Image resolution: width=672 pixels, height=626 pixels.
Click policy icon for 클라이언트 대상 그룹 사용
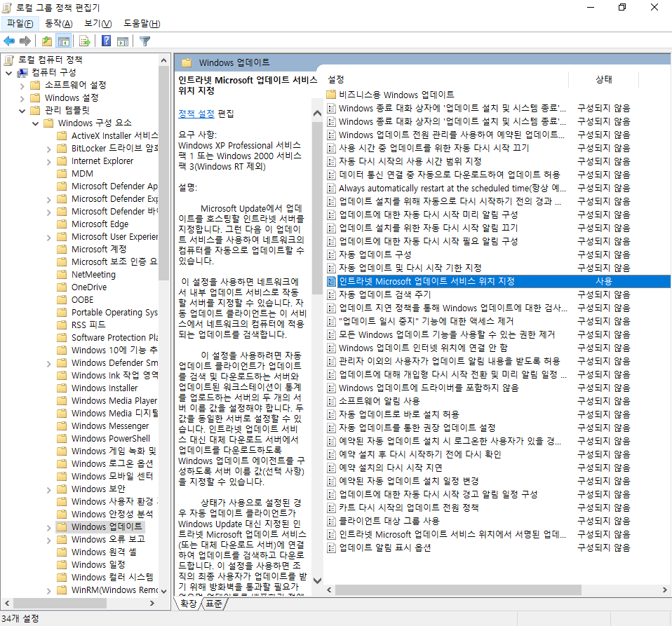(331, 521)
